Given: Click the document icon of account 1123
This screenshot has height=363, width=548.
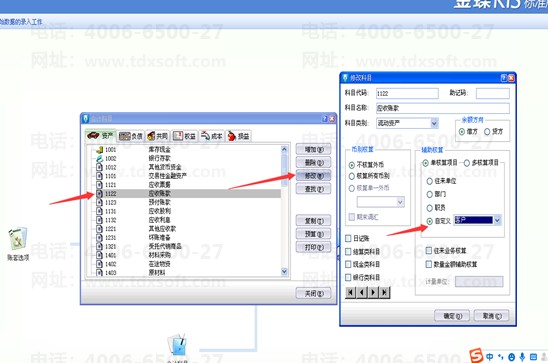Looking at the screenshot, I should click(x=99, y=202).
